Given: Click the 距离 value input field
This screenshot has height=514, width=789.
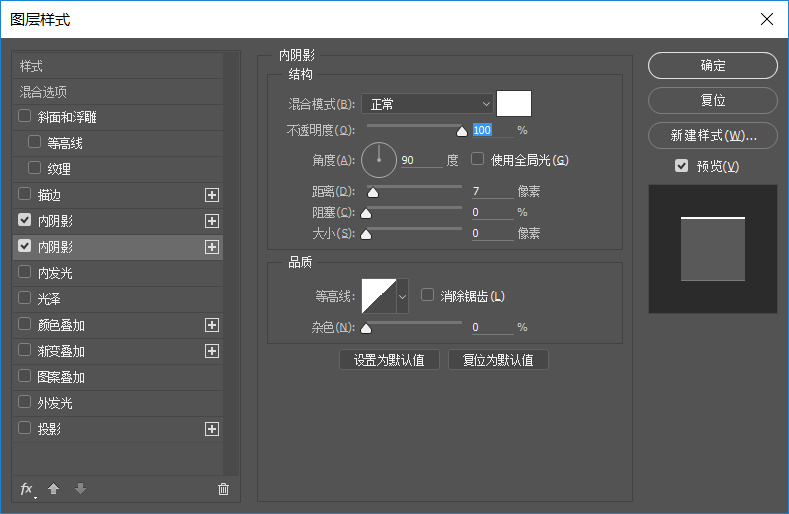Looking at the screenshot, I should (x=491, y=191).
